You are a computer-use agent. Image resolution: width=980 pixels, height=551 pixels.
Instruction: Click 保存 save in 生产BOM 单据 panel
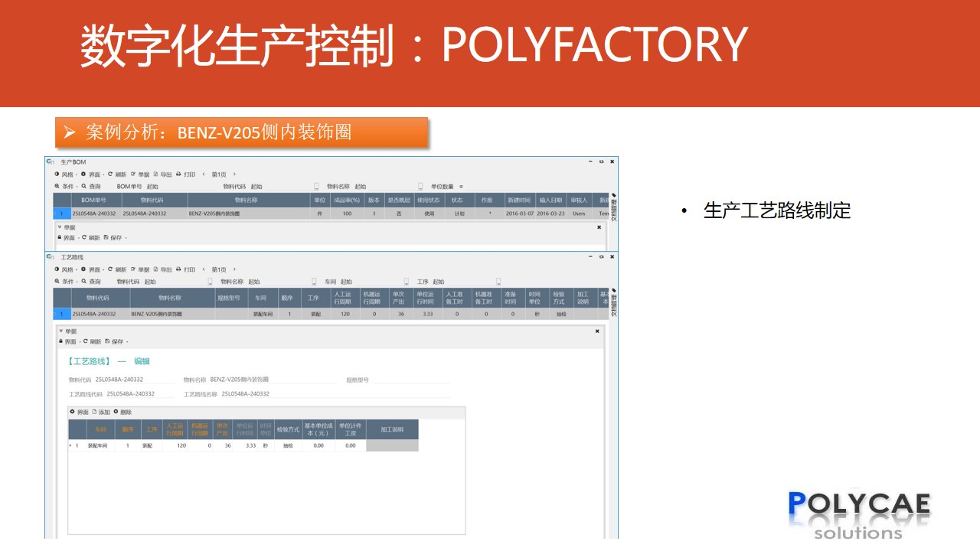coord(115,237)
